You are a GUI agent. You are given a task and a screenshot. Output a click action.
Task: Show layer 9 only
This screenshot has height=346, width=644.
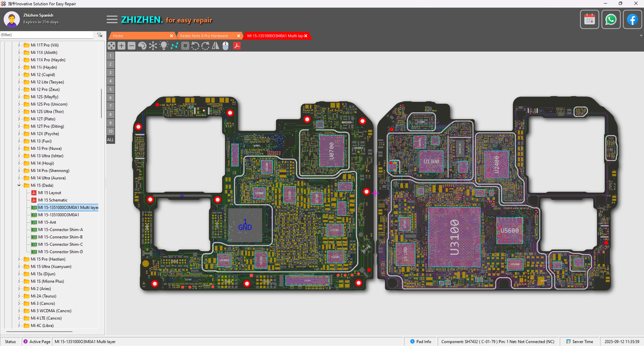coord(111,123)
